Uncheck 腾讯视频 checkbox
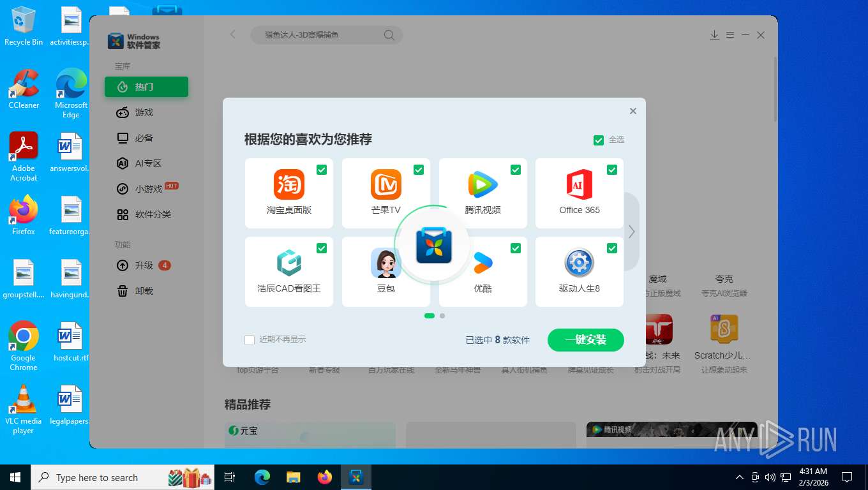Viewport: 868px width, 490px height. tap(516, 170)
